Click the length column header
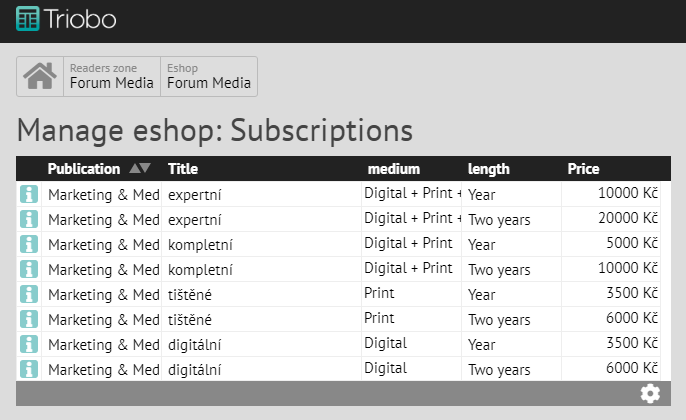The width and height of the screenshot is (686, 420). 488,169
